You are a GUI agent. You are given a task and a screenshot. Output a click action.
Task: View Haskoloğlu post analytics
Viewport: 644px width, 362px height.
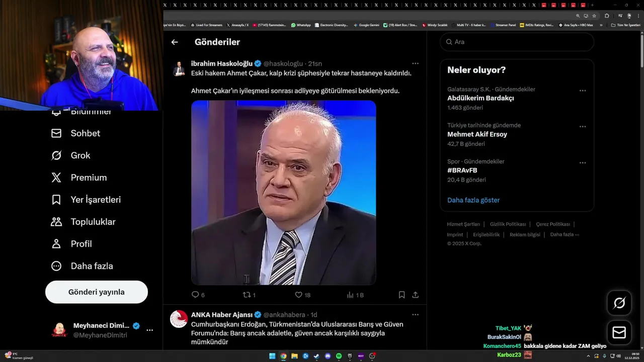355,295
